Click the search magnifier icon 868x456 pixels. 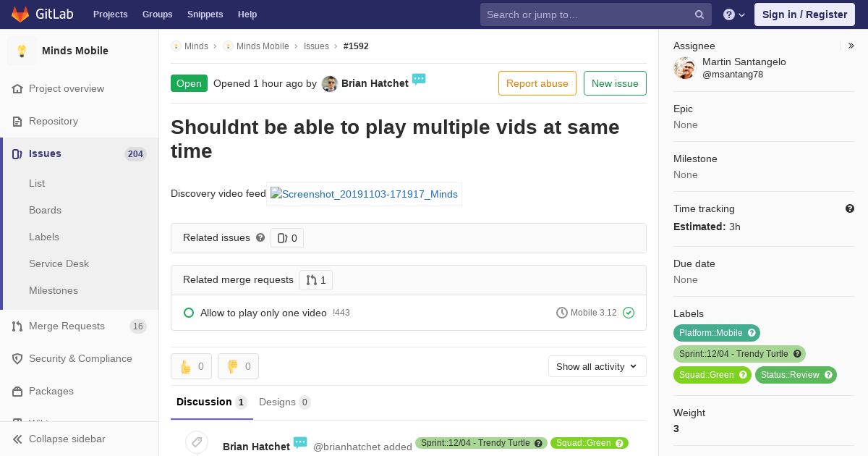pos(699,14)
